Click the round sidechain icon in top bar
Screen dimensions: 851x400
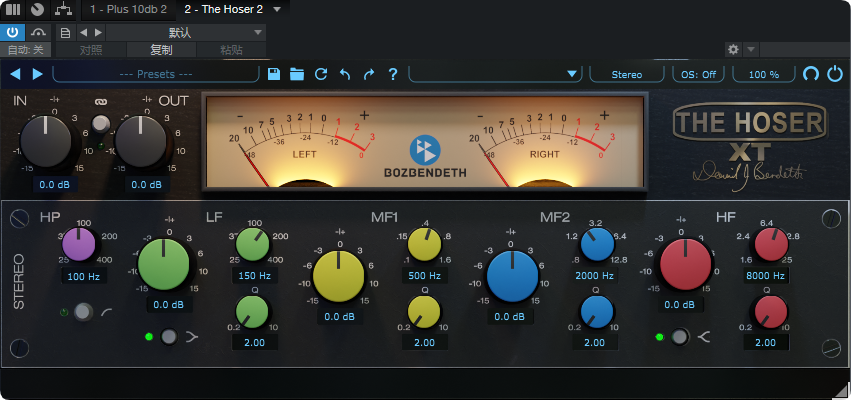tap(37, 9)
